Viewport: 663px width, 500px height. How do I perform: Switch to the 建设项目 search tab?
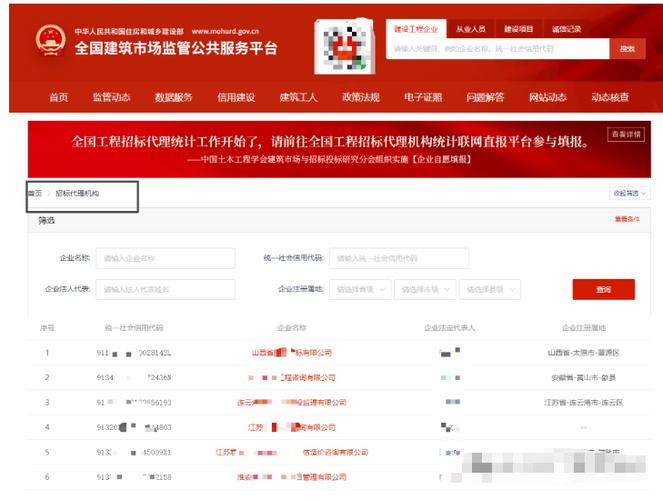(x=518, y=29)
